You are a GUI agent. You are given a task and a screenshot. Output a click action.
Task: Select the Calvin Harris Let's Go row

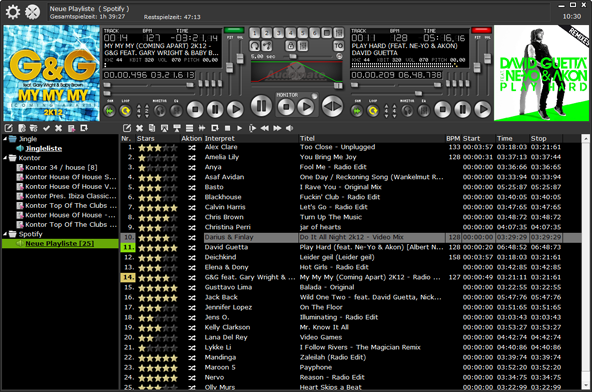(350, 207)
